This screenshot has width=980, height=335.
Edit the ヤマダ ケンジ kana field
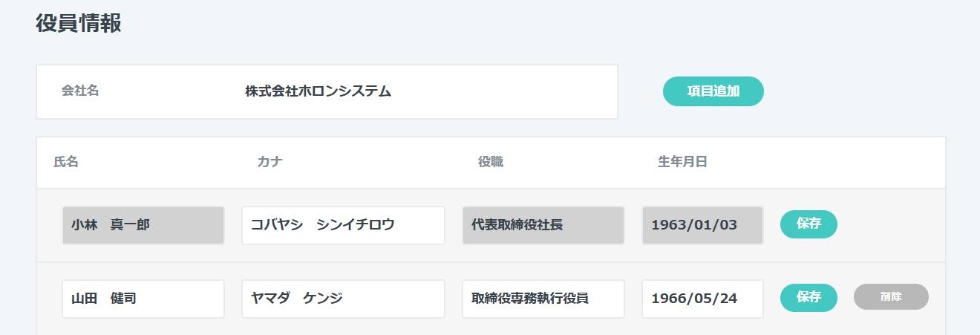click(x=343, y=299)
